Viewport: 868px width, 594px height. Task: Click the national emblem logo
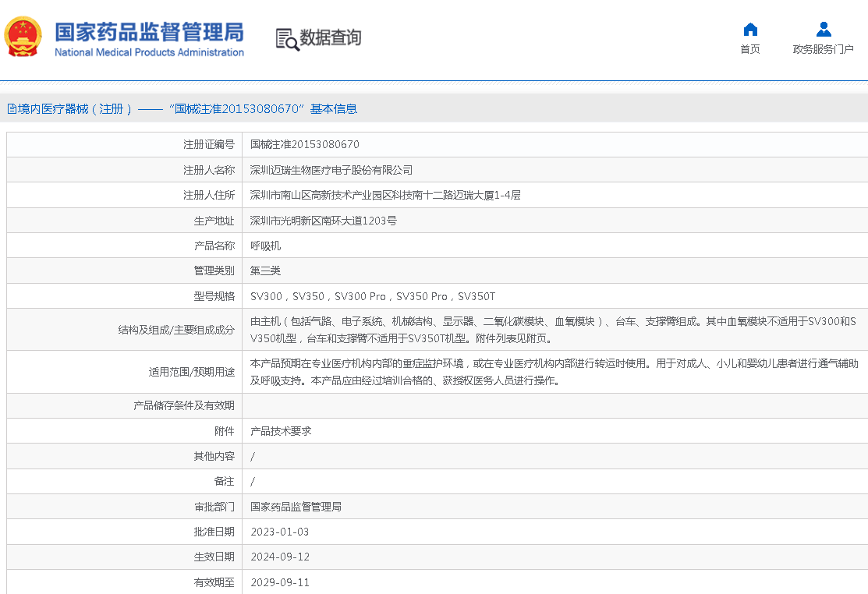click(x=23, y=37)
